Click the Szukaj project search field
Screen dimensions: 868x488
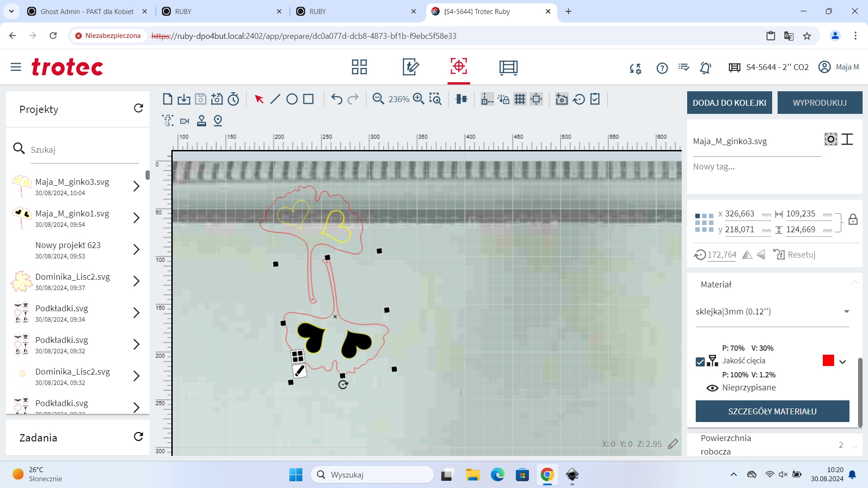click(x=84, y=150)
